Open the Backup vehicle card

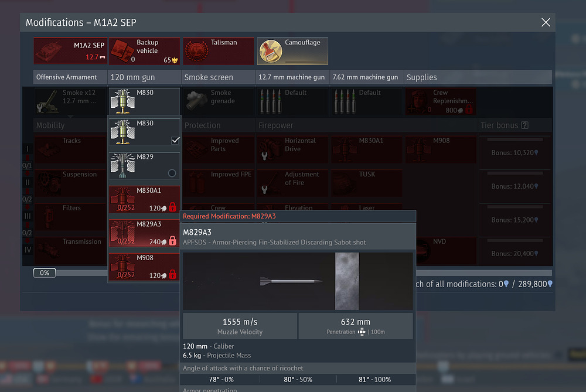[x=144, y=51]
